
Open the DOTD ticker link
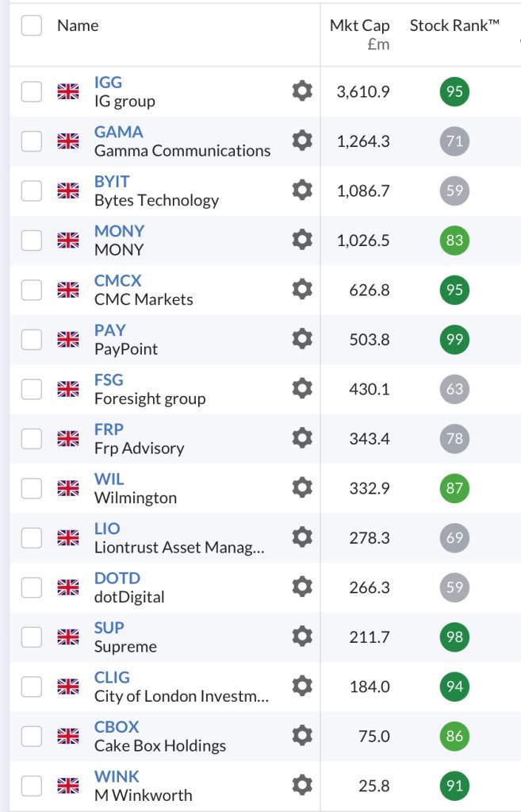(117, 578)
